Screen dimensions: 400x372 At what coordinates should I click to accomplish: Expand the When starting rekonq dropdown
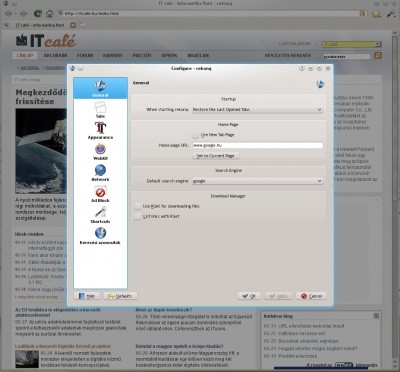(257, 109)
